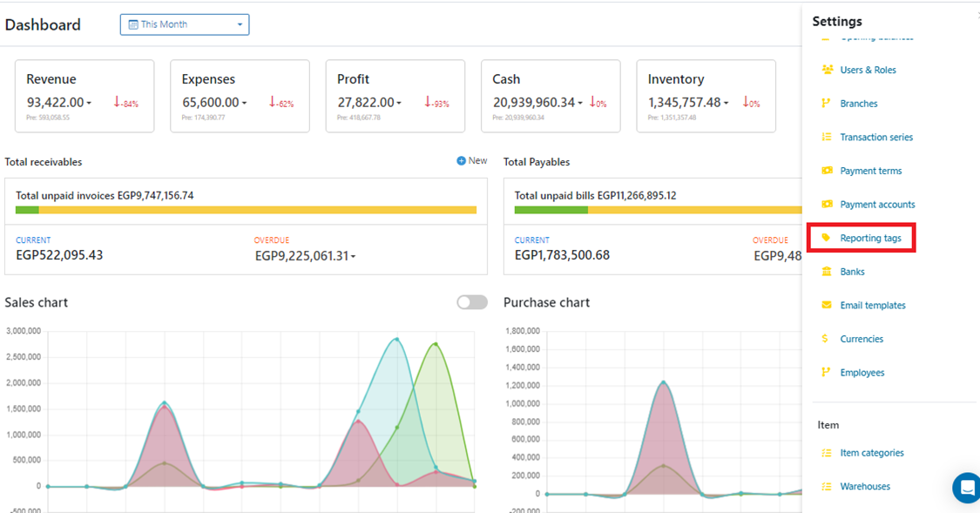Click the Branches icon in Settings
This screenshot has width=980, height=513.
point(827,104)
